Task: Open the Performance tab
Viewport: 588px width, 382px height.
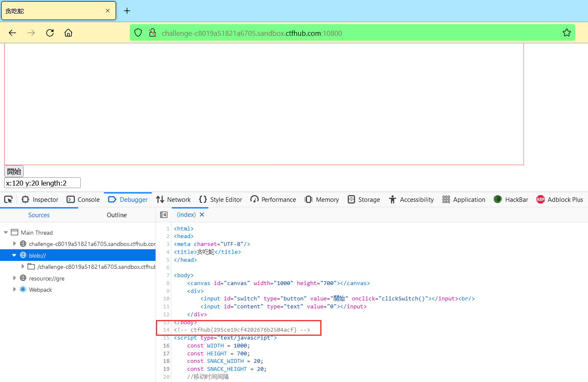Action: [273, 200]
